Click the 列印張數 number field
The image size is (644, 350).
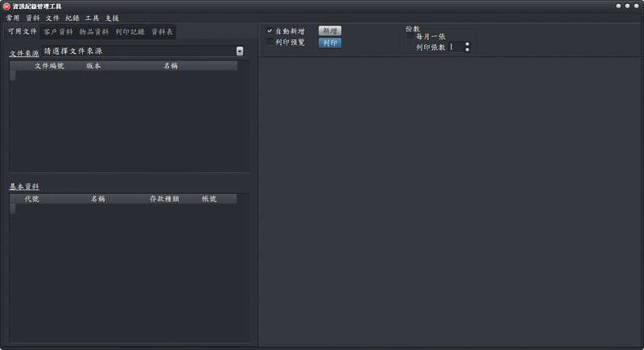tap(456, 47)
